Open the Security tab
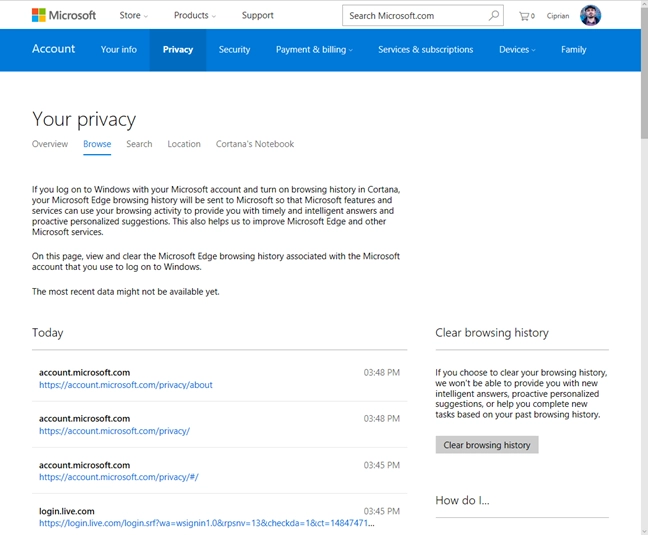Screen dimensions: 648x535 tap(234, 50)
